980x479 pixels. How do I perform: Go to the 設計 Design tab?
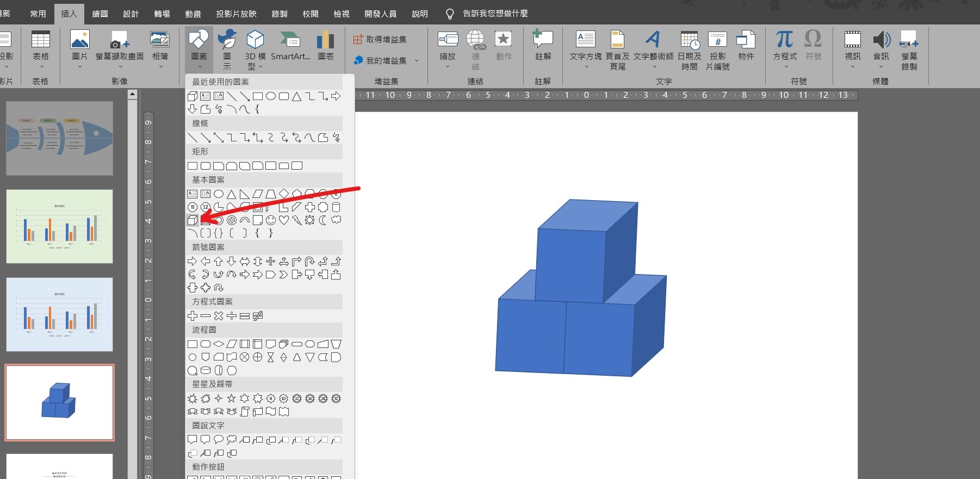pyautogui.click(x=131, y=14)
